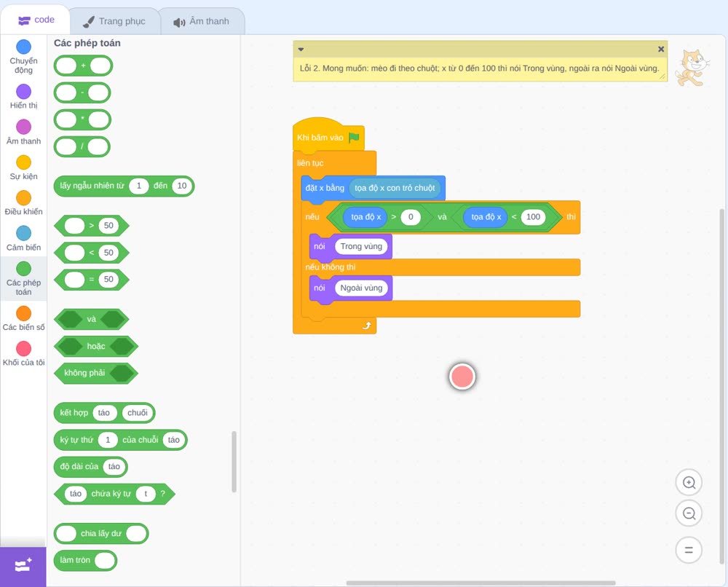Pick the hoặc operator block

(x=95, y=347)
